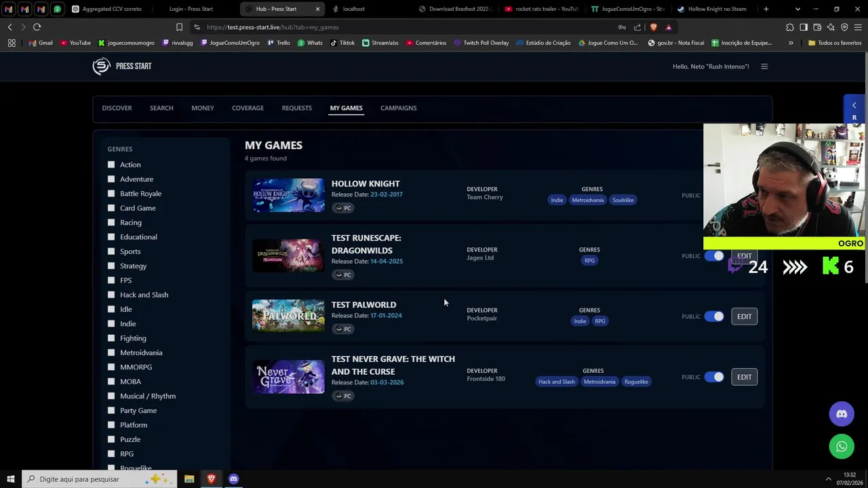Switch to the Discover tab
The width and height of the screenshot is (868, 488).
[117, 108]
